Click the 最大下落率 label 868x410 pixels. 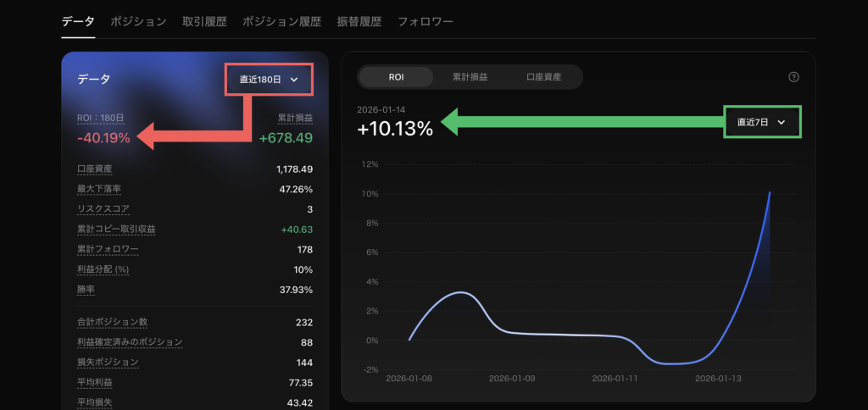tap(99, 189)
